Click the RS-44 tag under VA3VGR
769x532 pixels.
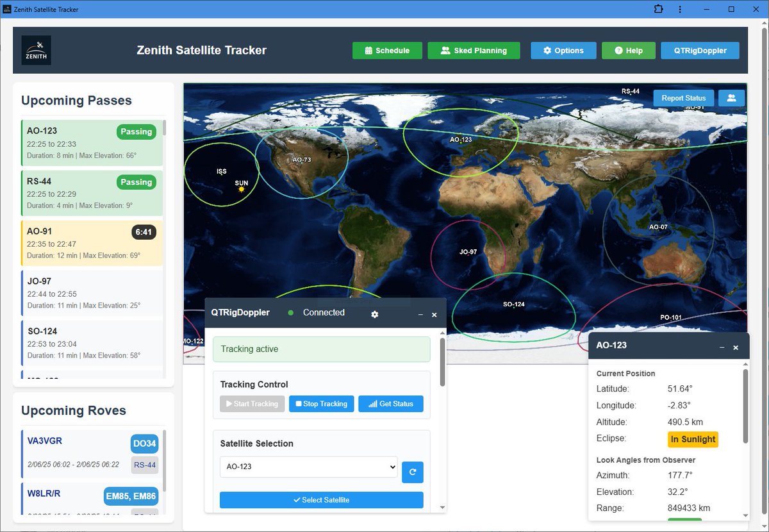[145, 465]
